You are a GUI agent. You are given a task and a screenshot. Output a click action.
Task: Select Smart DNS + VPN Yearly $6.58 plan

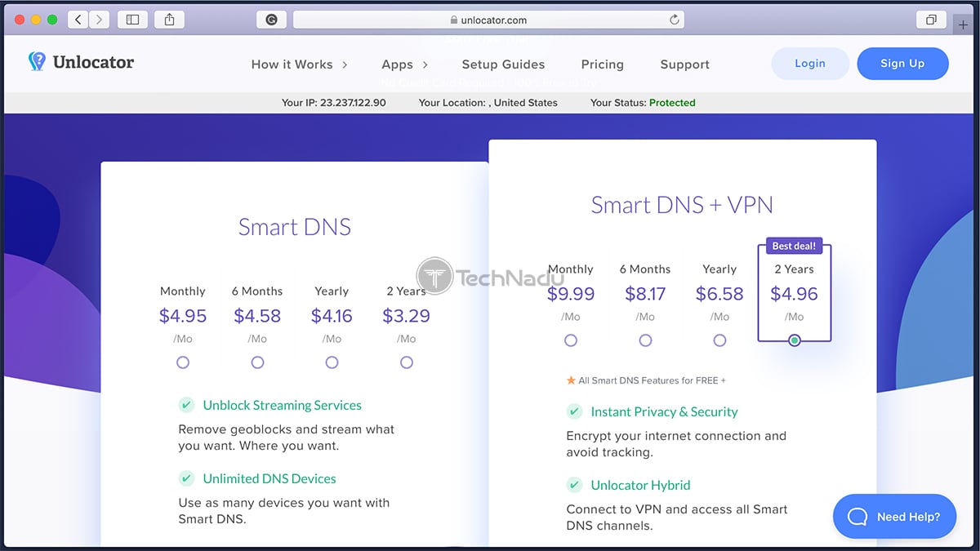click(x=719, y=340)
